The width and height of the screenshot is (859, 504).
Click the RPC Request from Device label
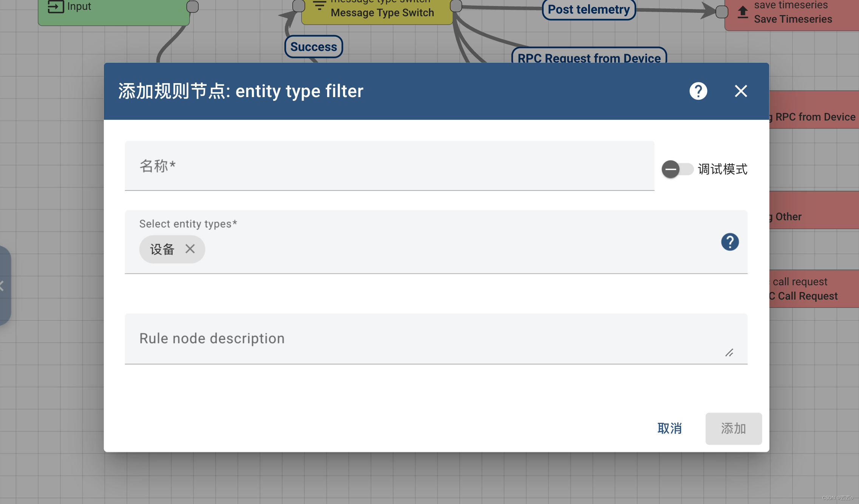(589, 58)
